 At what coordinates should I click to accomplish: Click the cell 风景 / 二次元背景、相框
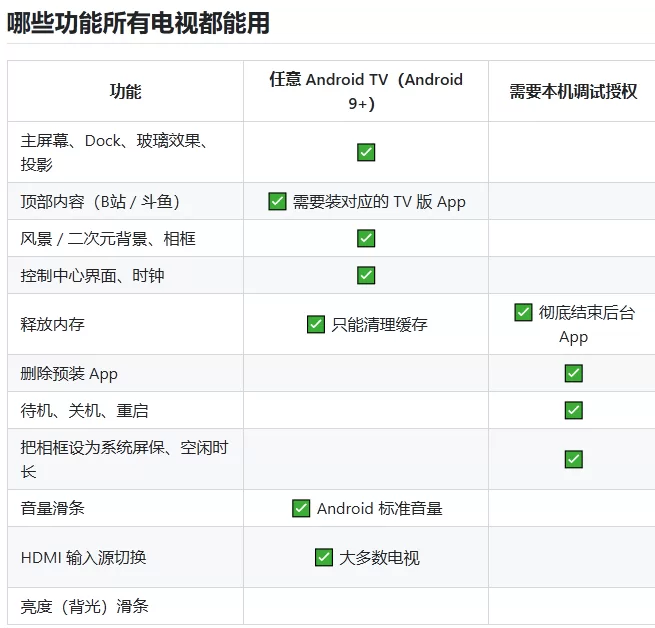125,238
